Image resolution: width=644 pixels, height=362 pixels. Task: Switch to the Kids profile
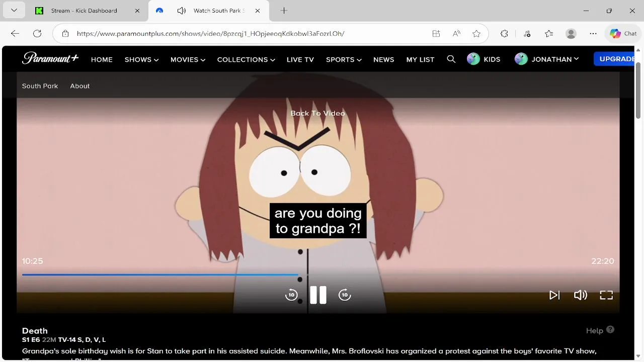[x=484, y=59]
